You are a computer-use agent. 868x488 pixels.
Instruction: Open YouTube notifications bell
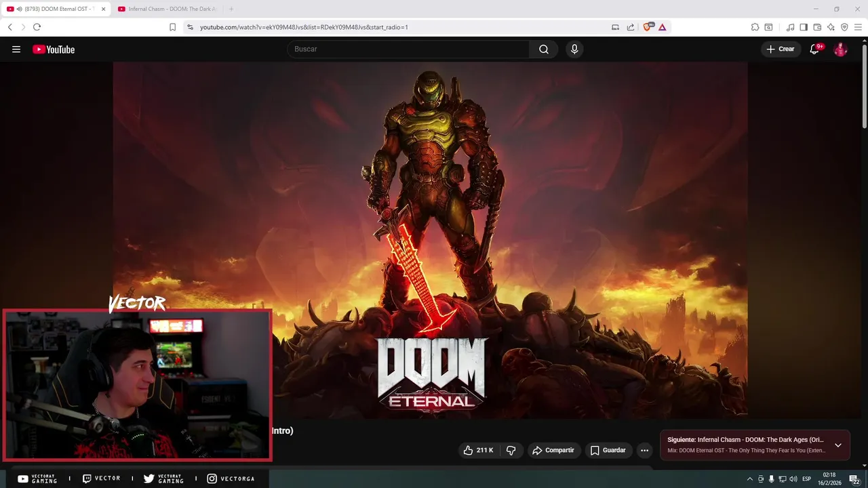point(814,49)
